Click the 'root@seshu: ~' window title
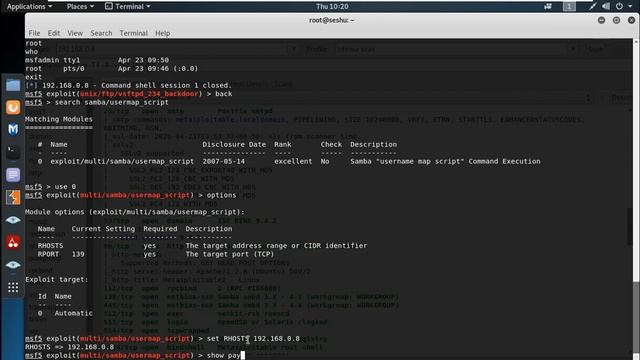640x360 pixels. coord(331,20)
